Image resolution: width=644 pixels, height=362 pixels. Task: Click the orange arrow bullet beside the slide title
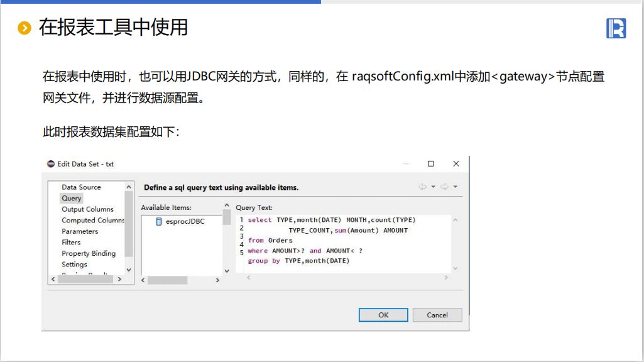25,28
